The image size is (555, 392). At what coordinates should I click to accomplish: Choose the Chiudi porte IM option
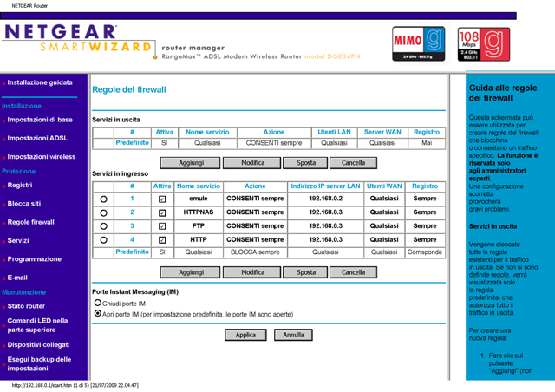tap(97, 304)
